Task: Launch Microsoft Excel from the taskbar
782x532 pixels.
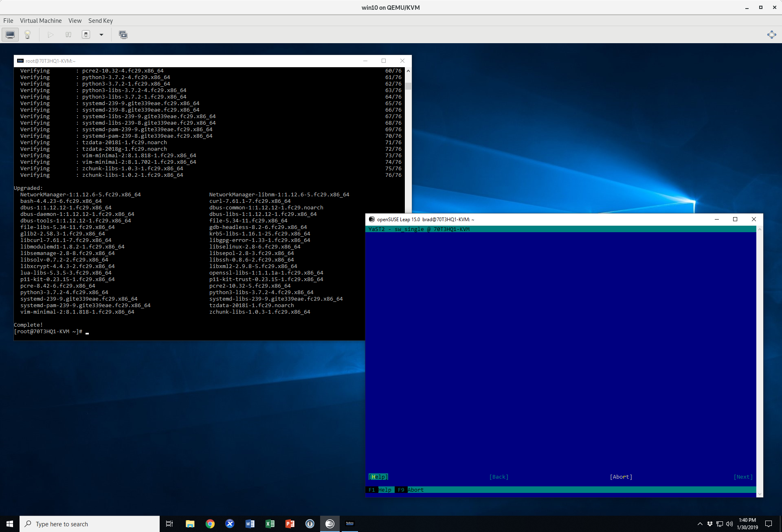Action: point(270,524)
